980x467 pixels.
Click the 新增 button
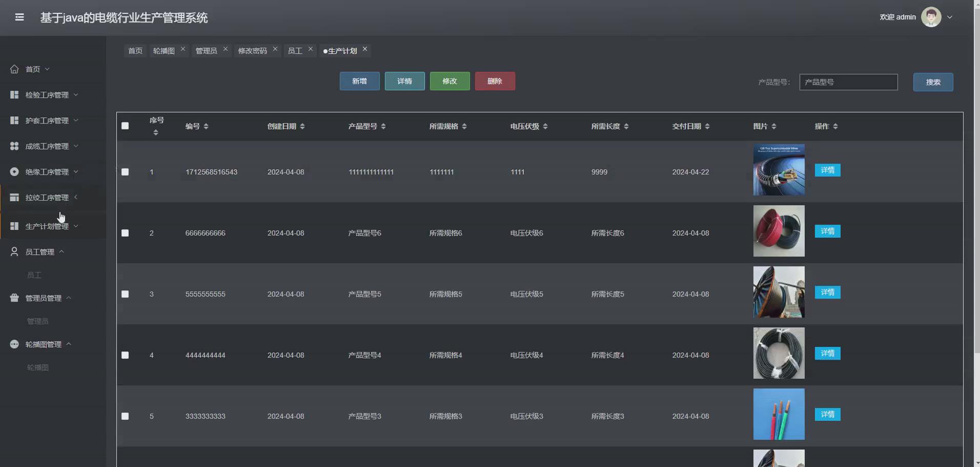click(x=360, y=81)
